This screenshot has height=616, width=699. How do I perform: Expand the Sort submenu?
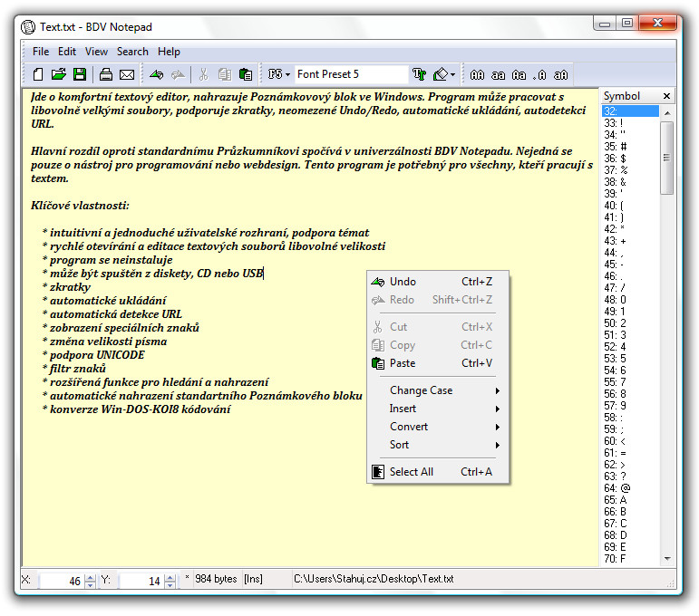coord(438,445)
